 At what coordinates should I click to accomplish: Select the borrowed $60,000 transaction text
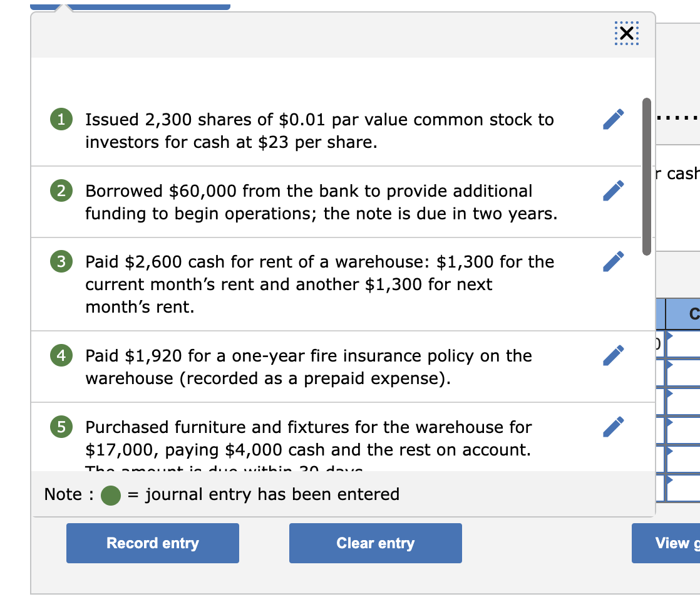321,202
